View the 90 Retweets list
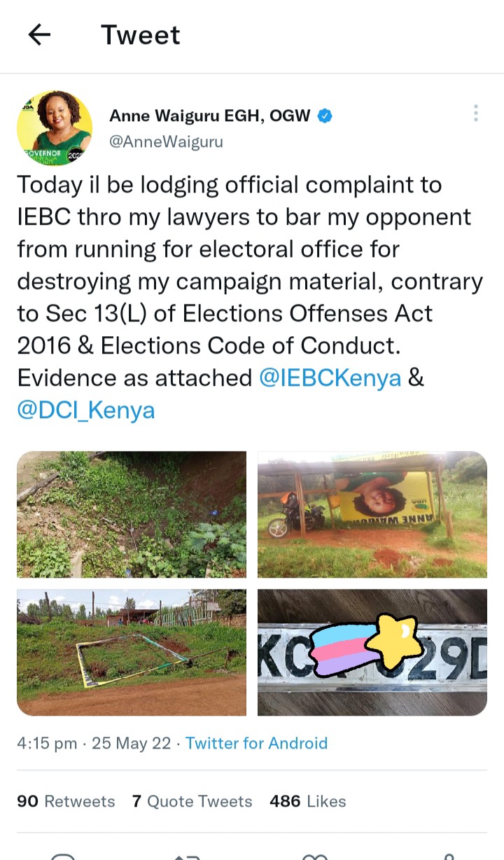 (x=66, y=801)
